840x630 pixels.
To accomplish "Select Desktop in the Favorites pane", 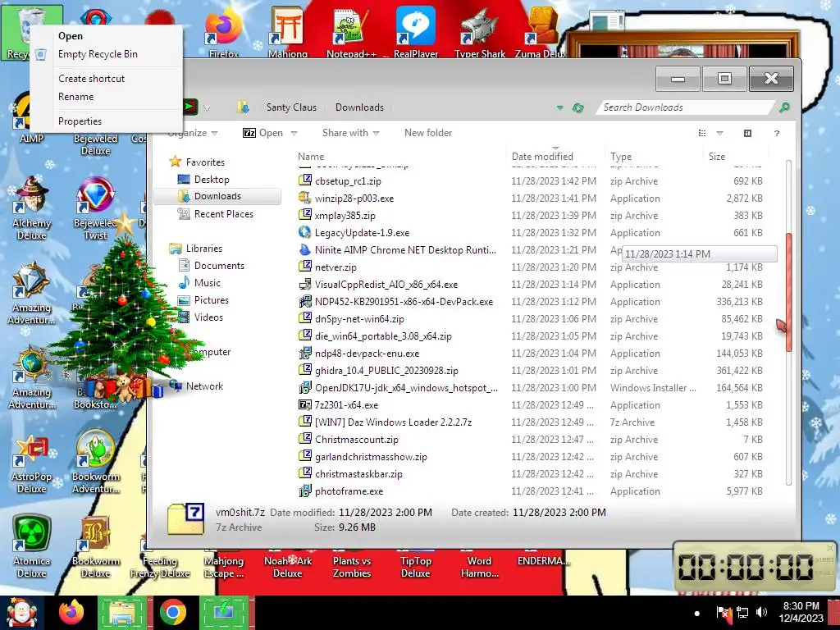I will pyautogui.click(x=212, y=180).
